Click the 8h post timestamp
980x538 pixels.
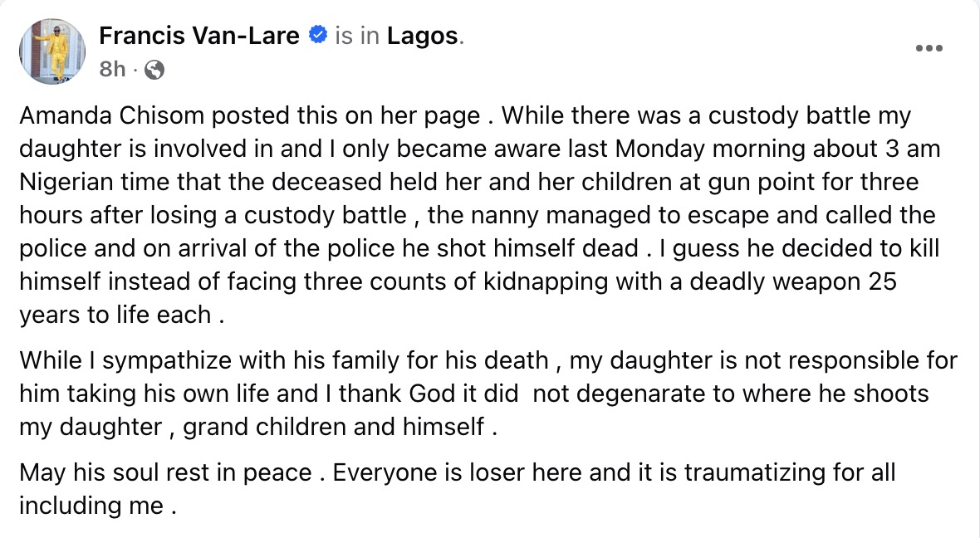tap(111, 71)
